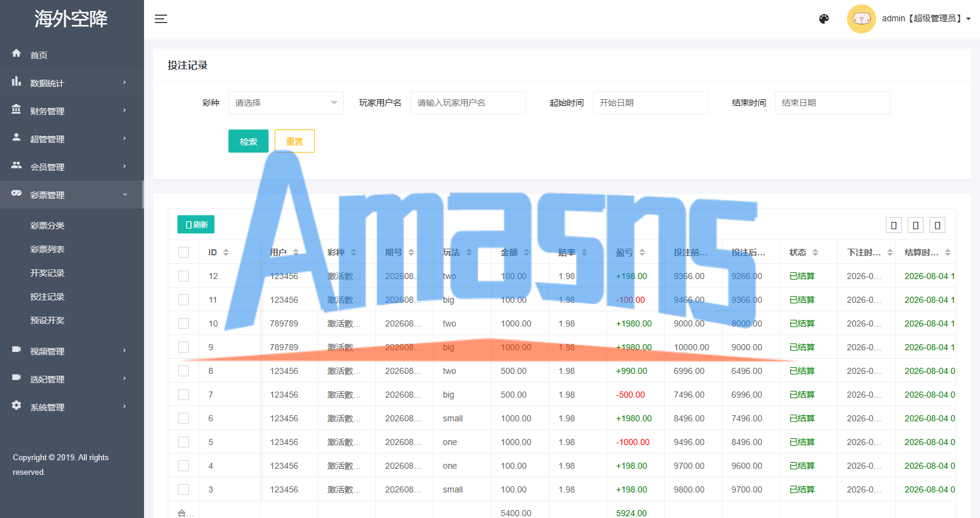Click the 开始日期 date field
Image resolution: width=980 pixels, height=518 pixels.
651,103
